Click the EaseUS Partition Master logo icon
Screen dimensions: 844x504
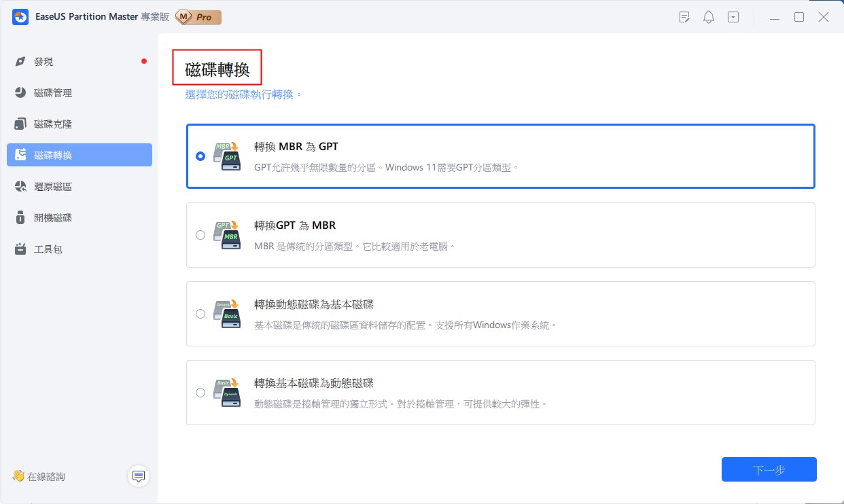coord(20,17)
